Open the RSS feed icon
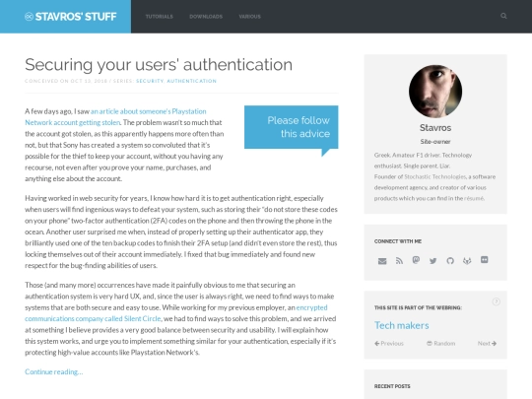Viewport: 532px width, 399px height. coord(399,260)
